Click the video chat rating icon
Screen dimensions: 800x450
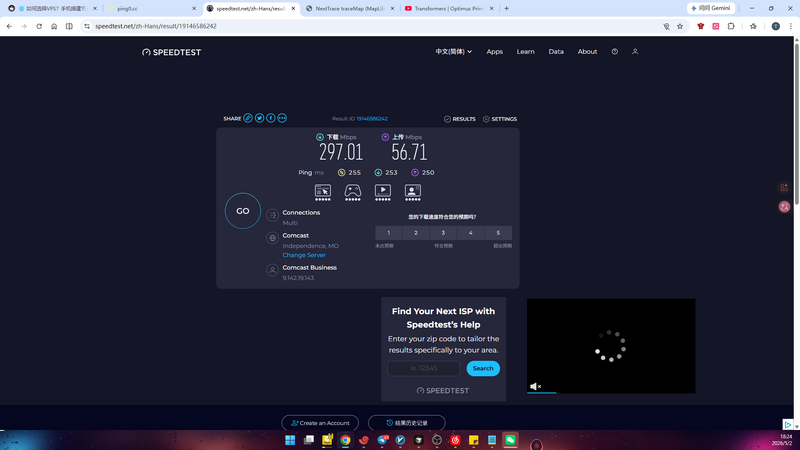(x=413, y=191)
